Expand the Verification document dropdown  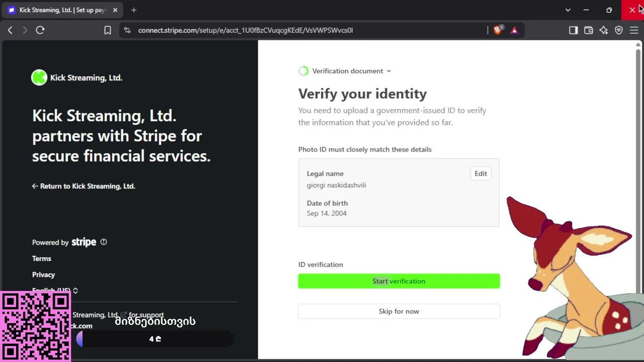click(352, 71)
